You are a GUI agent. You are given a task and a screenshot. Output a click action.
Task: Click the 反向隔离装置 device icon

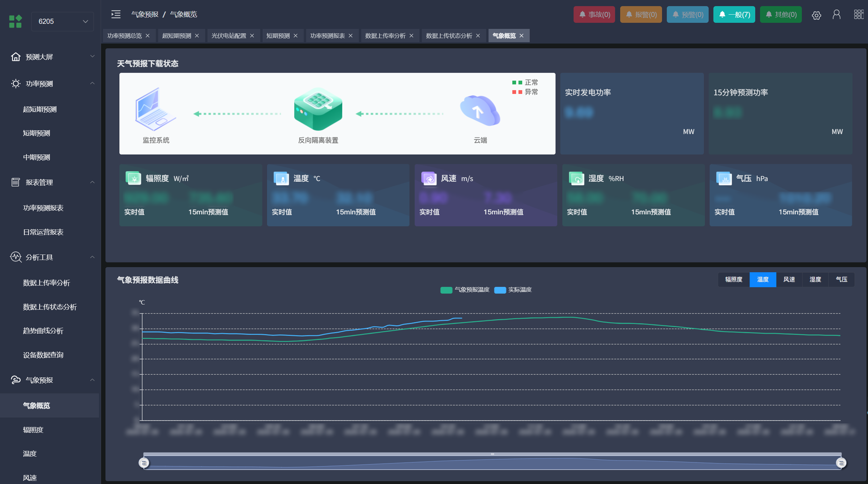click(318, 109)
